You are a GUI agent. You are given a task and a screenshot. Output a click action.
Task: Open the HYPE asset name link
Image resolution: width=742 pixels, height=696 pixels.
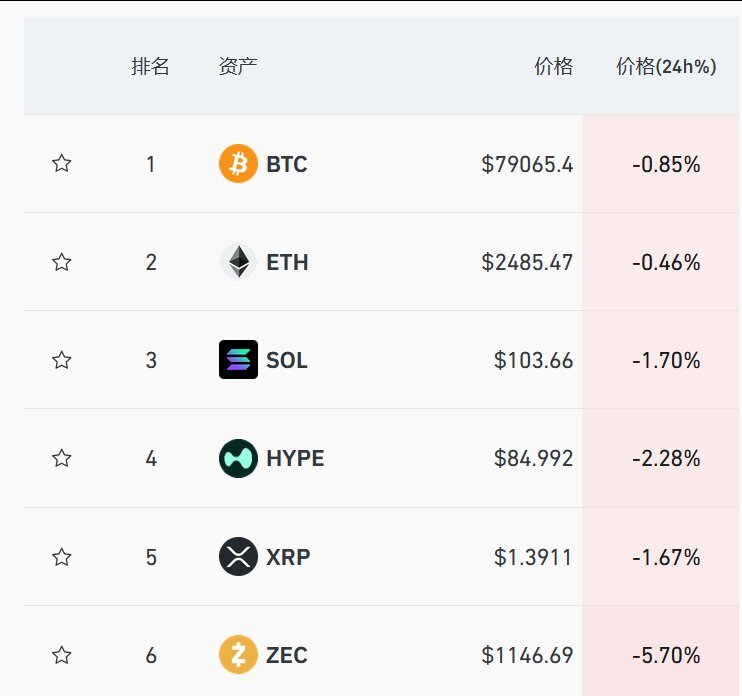(295, 458)
